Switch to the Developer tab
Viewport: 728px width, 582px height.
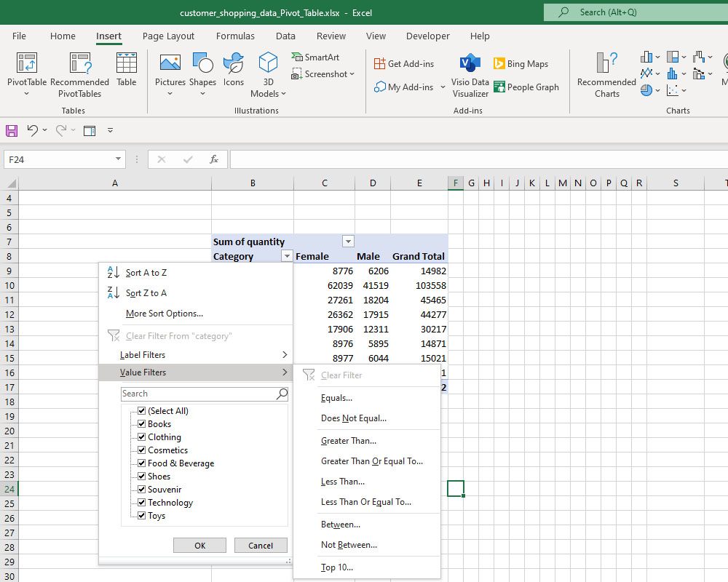click(x=427, y=36)
